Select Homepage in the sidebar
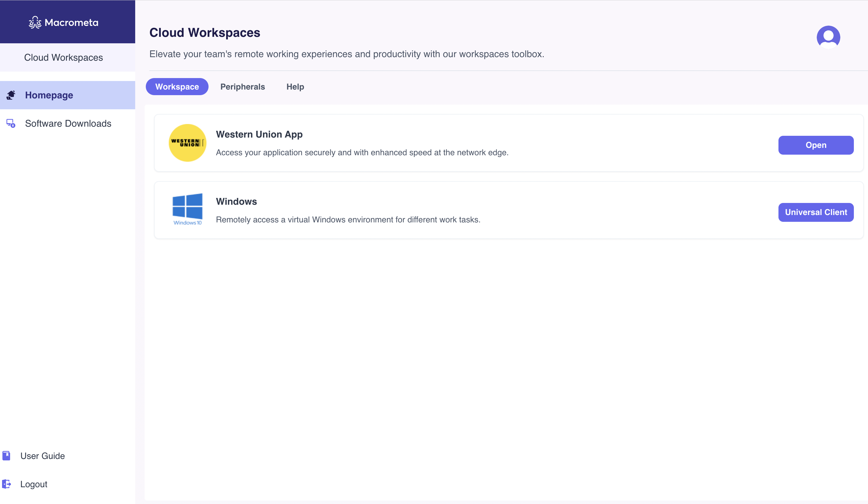 pyautogui.click(x=67, y=95)
